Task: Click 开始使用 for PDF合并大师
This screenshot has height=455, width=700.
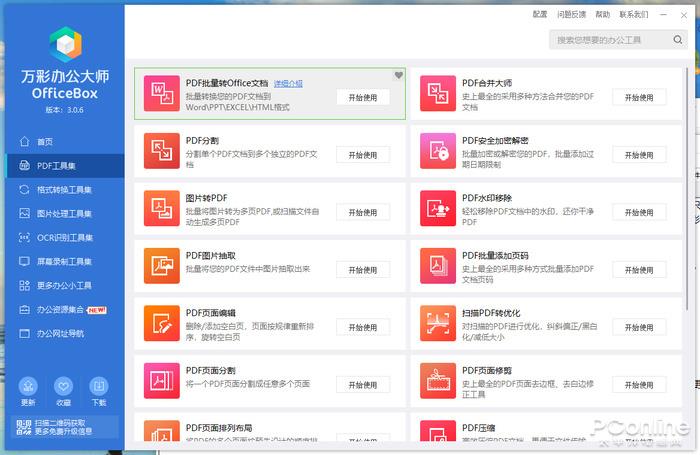Action: (x=639, y=97)
